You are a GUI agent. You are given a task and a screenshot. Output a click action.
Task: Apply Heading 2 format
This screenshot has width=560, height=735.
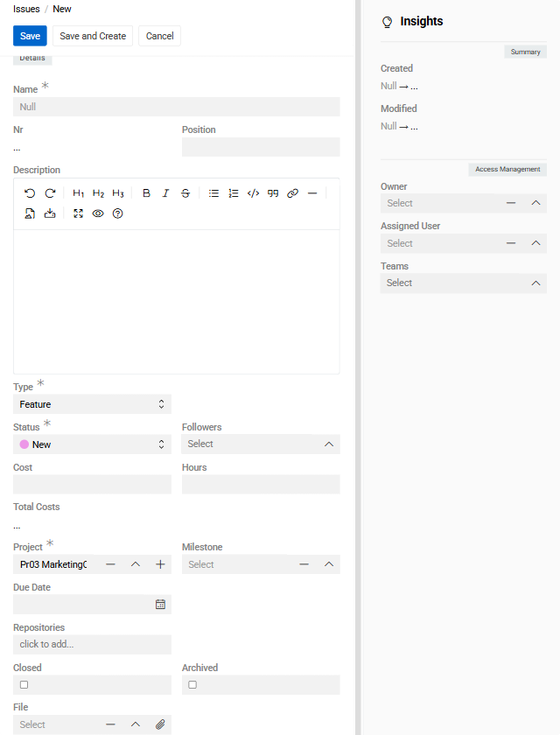click(98, 193)
